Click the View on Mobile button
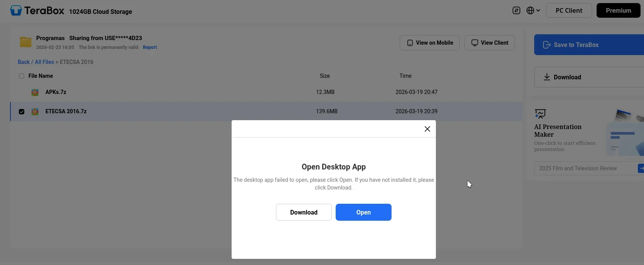 430,43
